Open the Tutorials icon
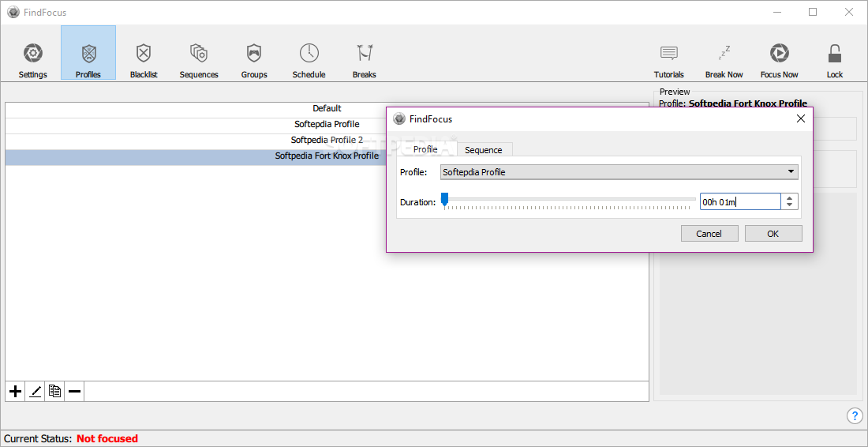The height and width of the screenshot is (447, 868). tap(668, 54)
